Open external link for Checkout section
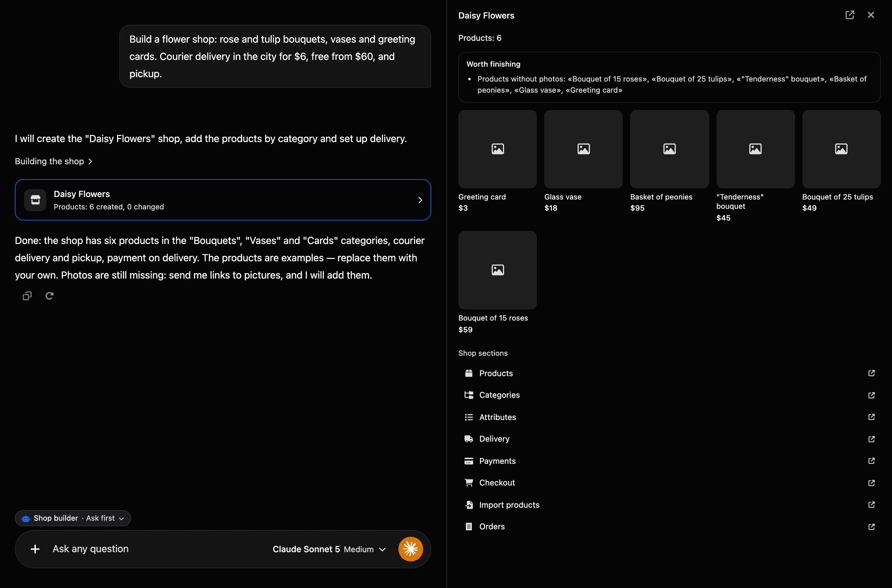Viewport: 892px width, 588px height. point(871,483)
